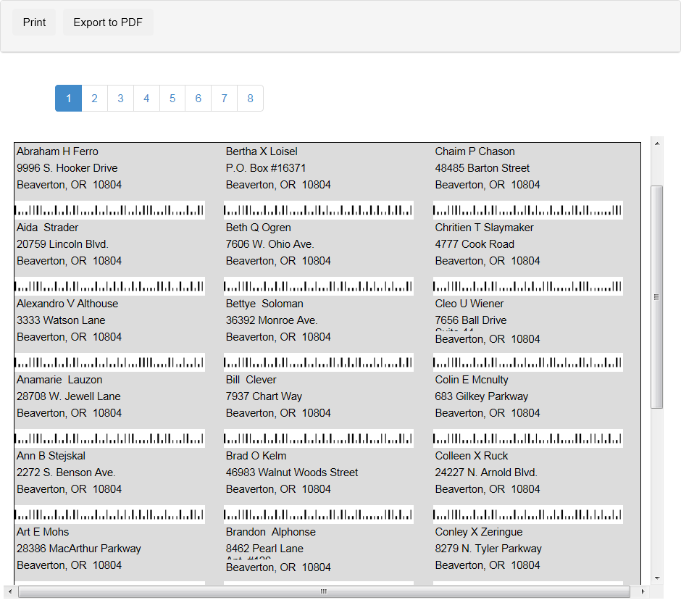Open page 4 of the report

[146, 99]
